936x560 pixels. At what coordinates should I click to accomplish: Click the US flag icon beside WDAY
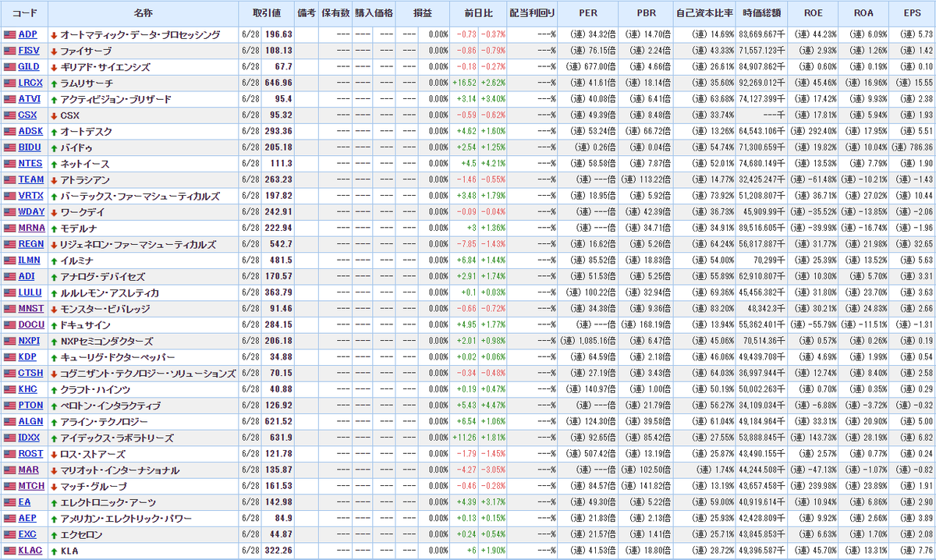click(9, 212)
